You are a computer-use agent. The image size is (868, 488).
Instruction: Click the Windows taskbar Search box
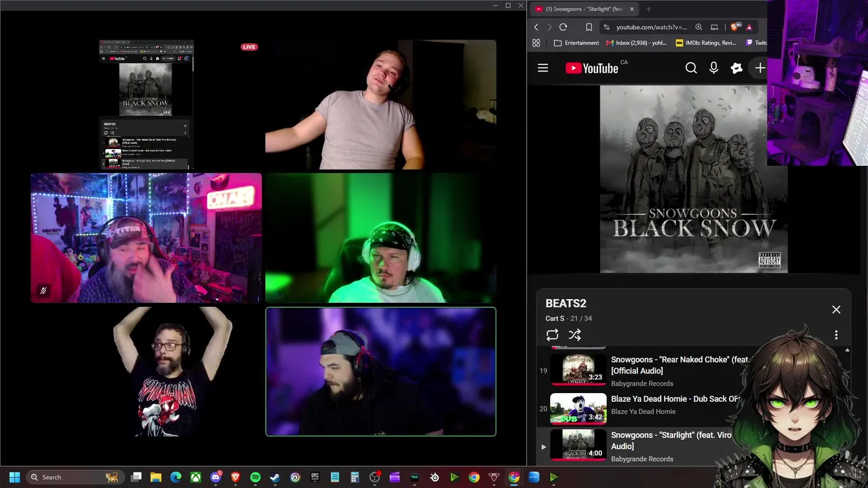74,477
